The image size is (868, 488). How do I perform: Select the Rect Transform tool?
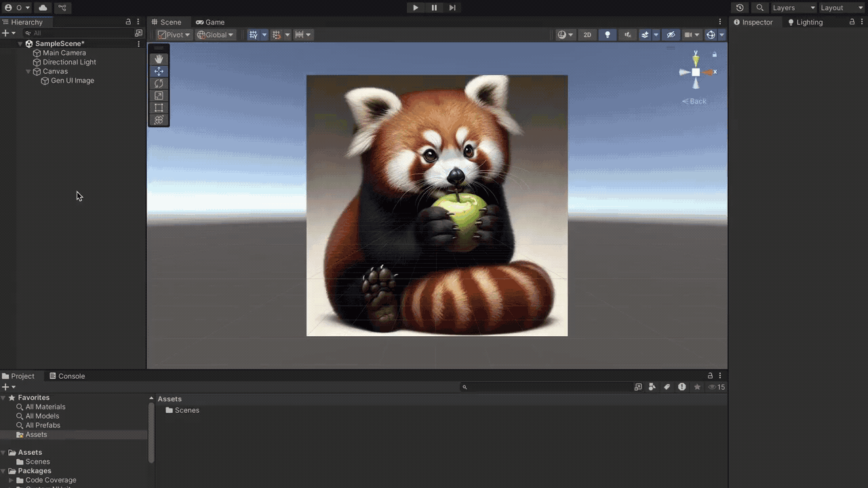tap(159, 107)
